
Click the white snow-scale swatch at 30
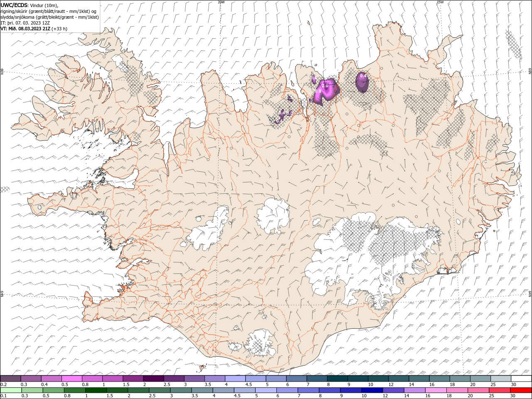click(521, 379)
